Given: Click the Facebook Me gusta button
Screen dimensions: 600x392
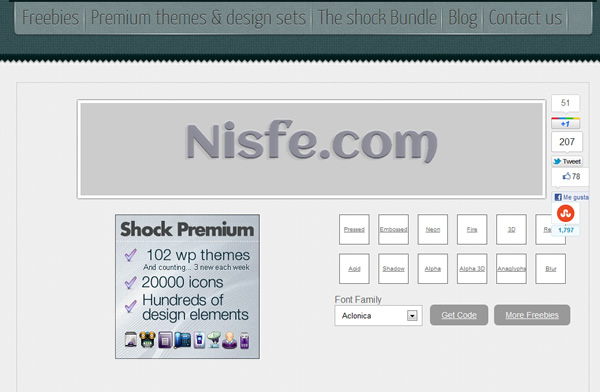Looking at the screenshot, I should [571, 197].
